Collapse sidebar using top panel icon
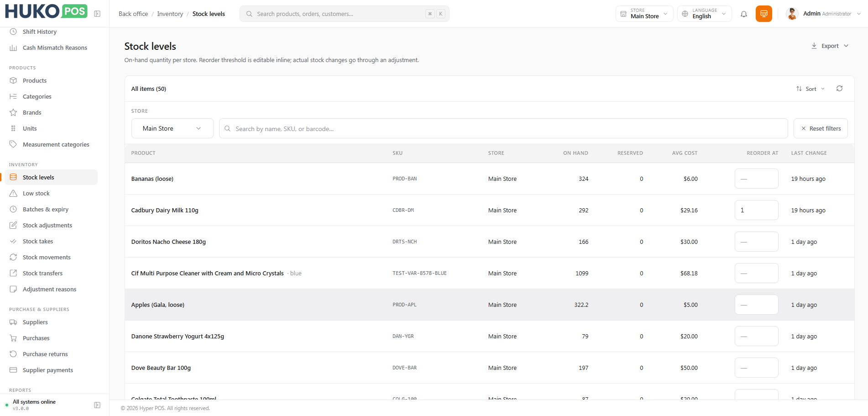Screen dimensions: 868x416 pyautogui.click(x=97, y=14)
